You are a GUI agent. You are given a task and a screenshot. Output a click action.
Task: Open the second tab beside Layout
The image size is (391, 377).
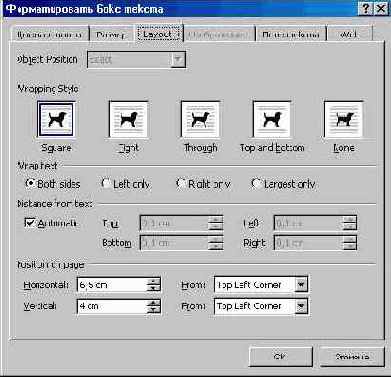(110, 35)
